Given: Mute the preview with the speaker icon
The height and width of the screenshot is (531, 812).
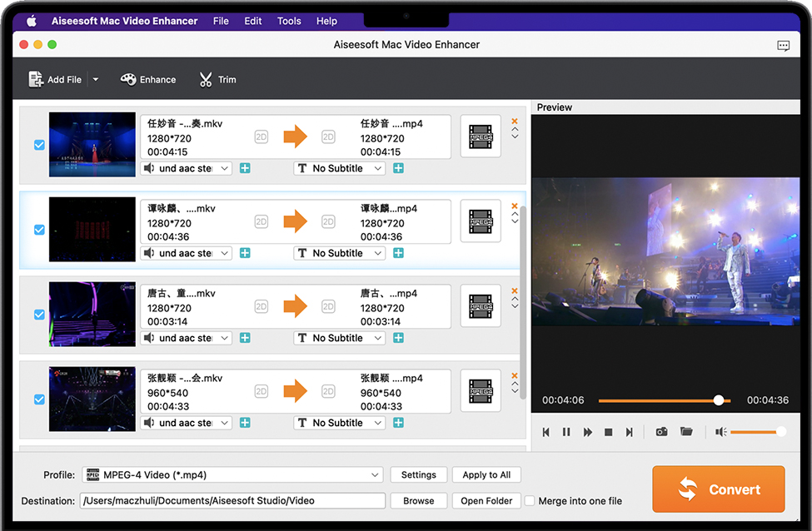Looking at the screenshot, I should [x=720, y=432].
